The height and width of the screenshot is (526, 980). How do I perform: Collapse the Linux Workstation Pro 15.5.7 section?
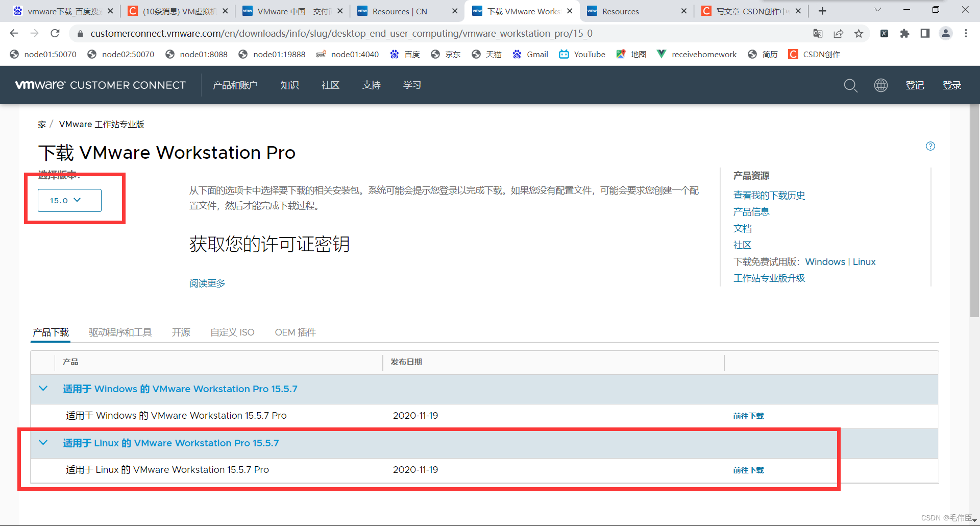43,443
